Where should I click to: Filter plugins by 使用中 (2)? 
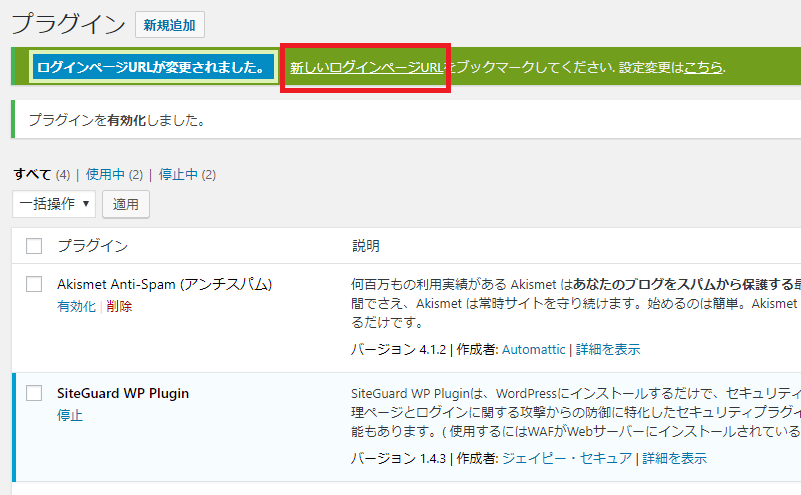coord(114,175)
